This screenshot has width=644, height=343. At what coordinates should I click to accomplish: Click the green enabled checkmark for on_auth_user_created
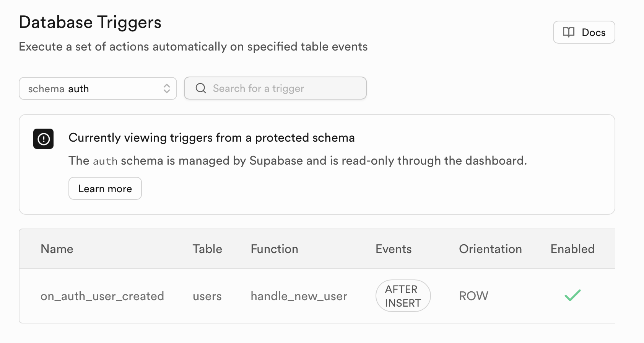coord(572,296)
